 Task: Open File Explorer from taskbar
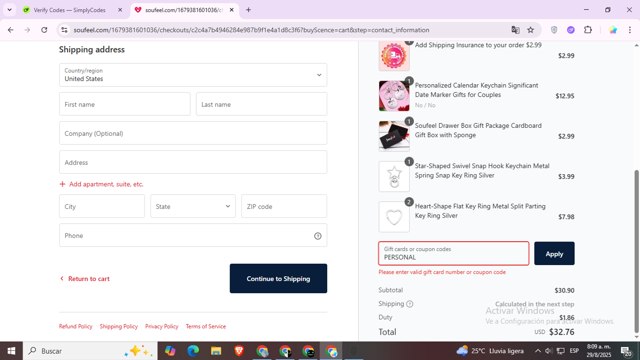216,351
